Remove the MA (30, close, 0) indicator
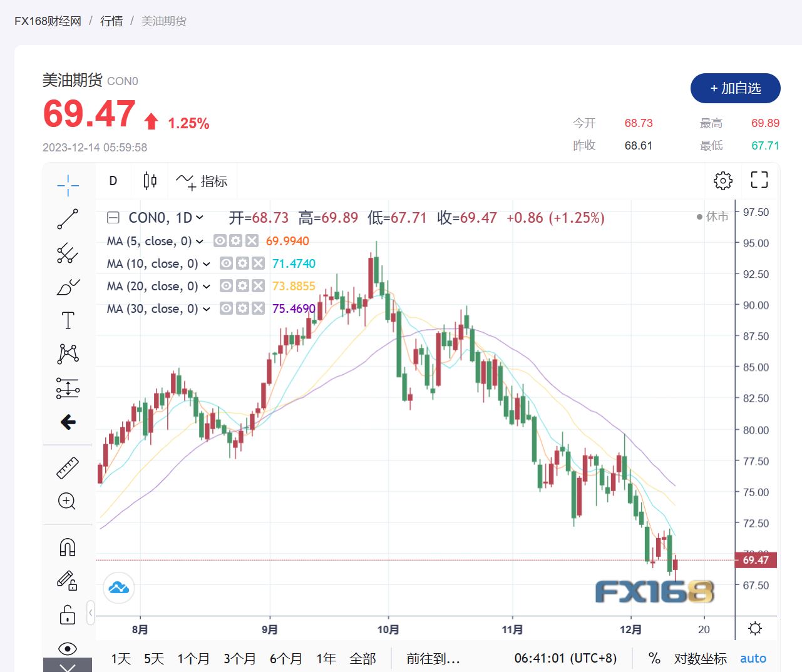802x672 pixels. click(x=258, y=308)
